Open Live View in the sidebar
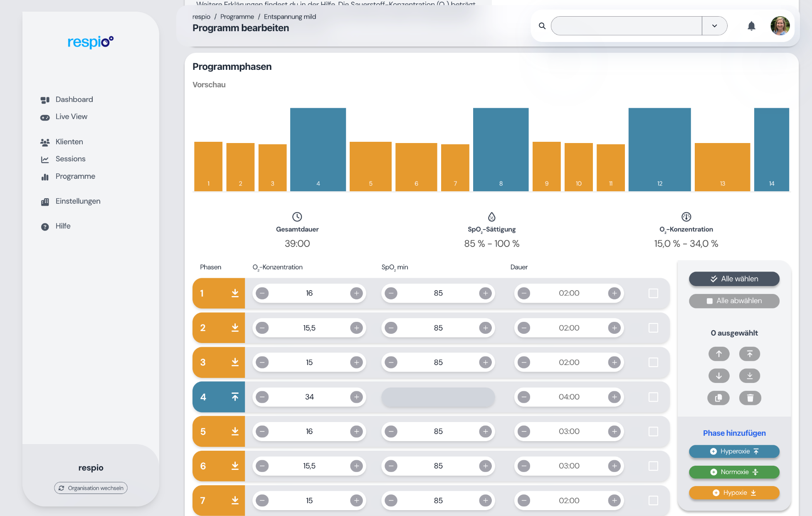The width and height of the screenshot is (812, 516). pyautogui.click(x=71, y=117)
